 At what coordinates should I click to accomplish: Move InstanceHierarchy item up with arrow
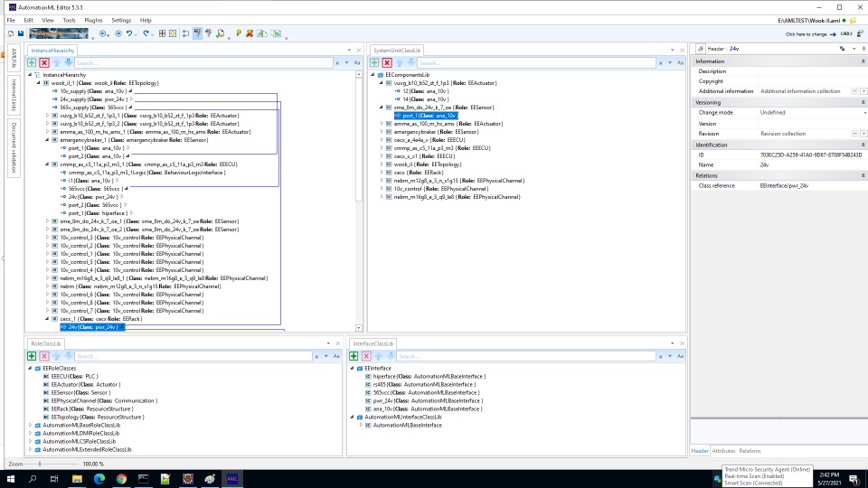pos(56,62)
